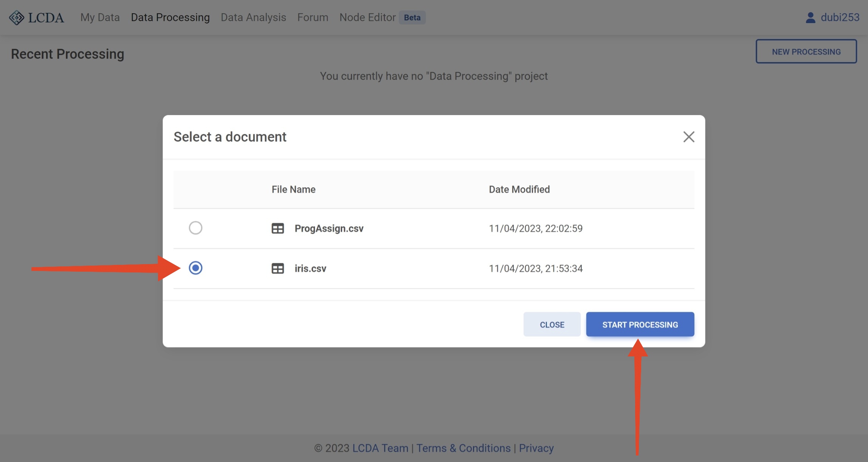This screenshot has height=462, width=868.
Task: Click the table icon beside ProgAssign.csv
Action: 277,228
